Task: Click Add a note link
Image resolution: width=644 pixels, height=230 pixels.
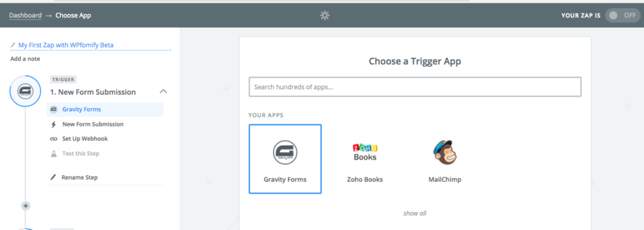Action: [x=25, y=58]
